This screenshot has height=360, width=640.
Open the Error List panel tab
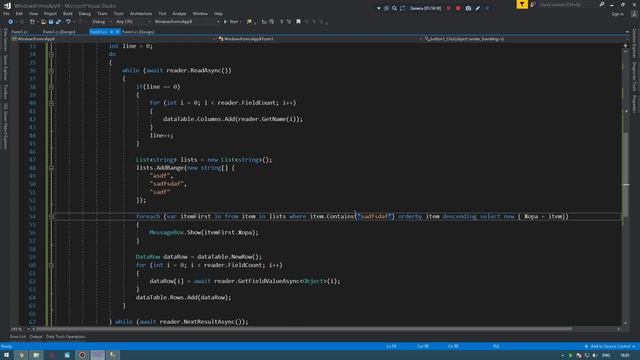click(x=18, y=337)
